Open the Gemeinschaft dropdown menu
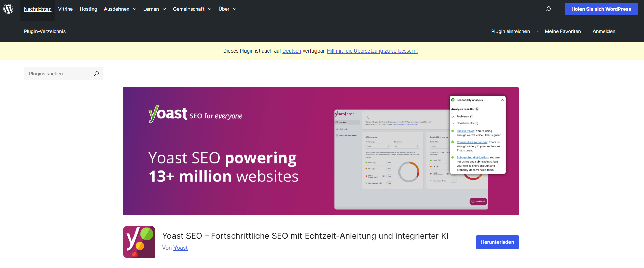 pos(192,9)
